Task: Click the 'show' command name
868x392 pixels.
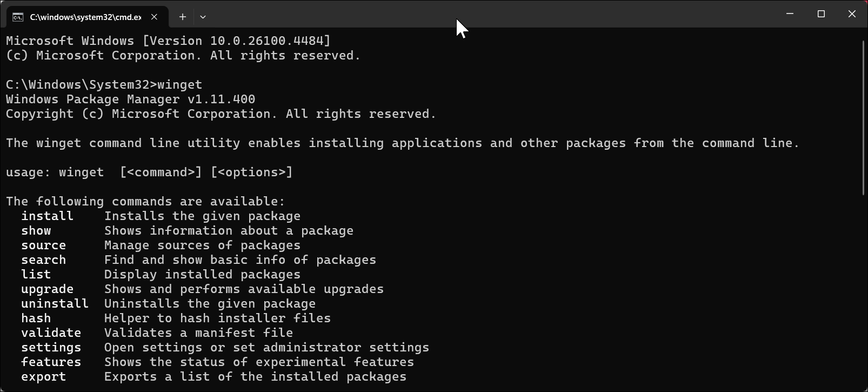Action: (36, 231)
